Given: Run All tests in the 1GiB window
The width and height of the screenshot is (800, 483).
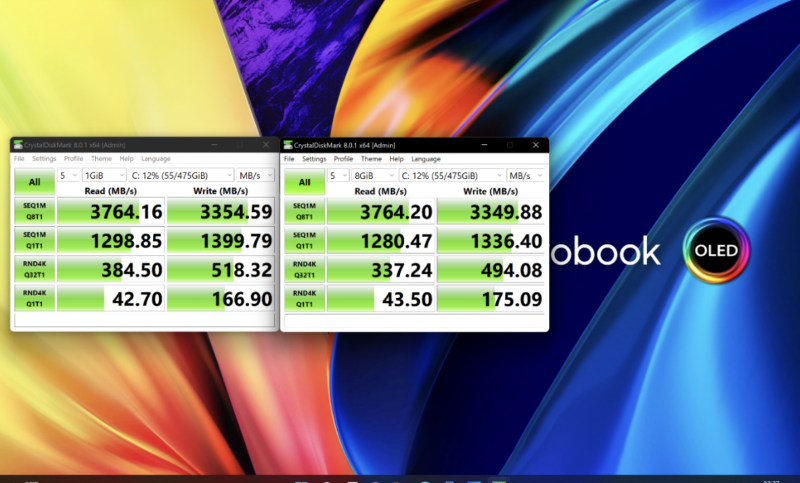Looking at the screenshot, I should click(x=35, y=182).
